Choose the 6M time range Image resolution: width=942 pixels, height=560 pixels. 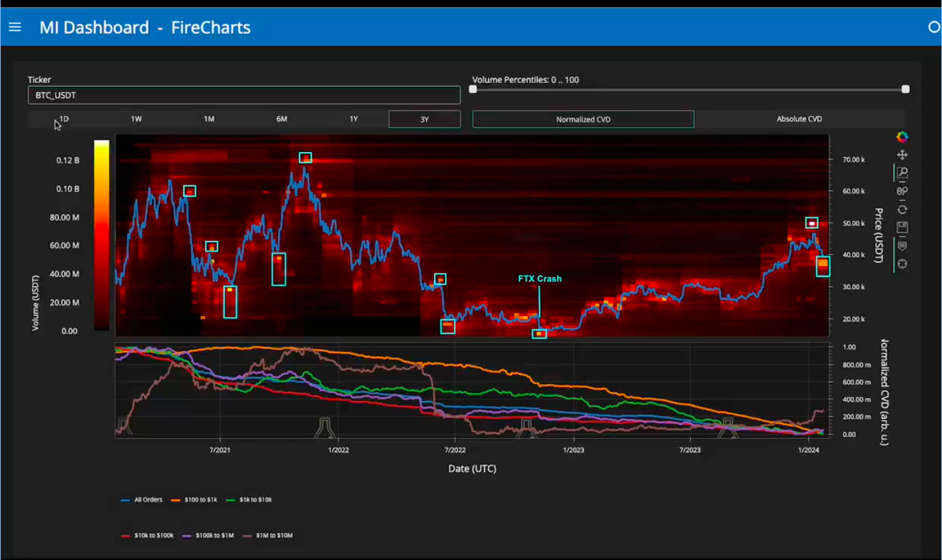click(x=281, y=119)
